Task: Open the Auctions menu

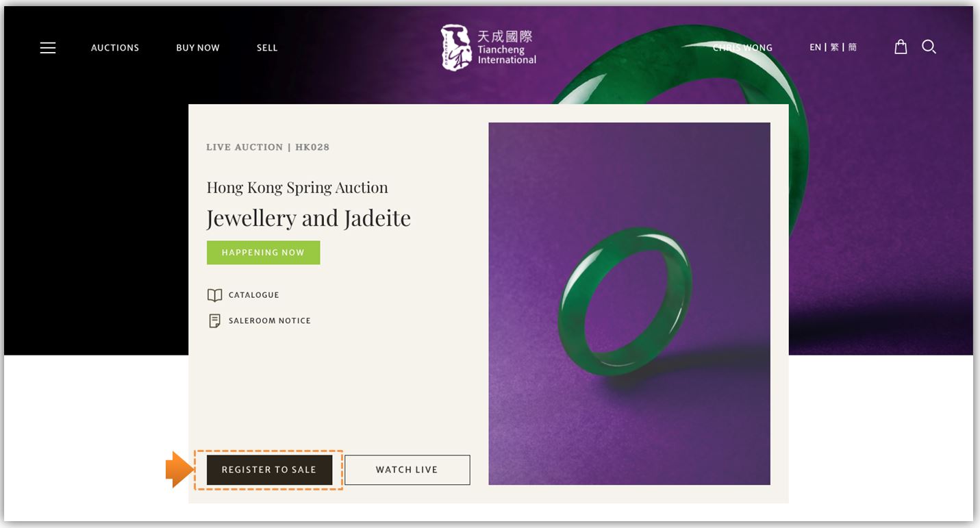Action: (115, 48)
